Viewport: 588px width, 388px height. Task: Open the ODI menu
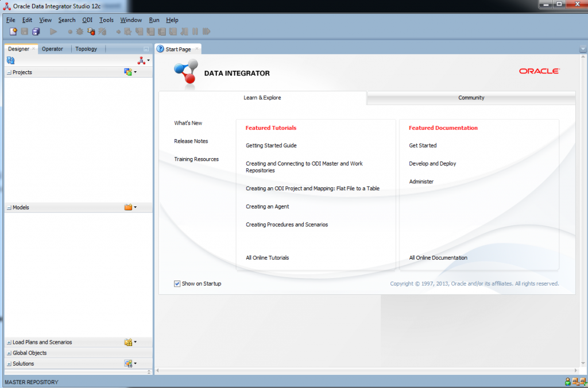click(x=87, y=20)
